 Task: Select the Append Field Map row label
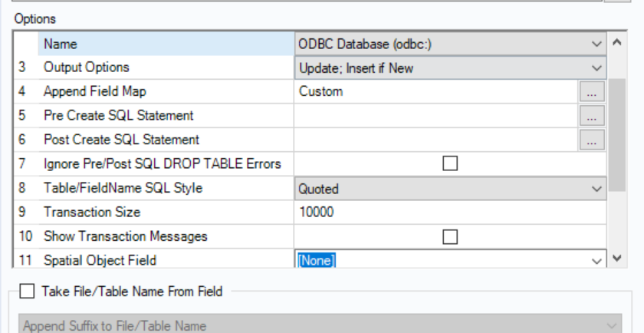click(95, 91)
